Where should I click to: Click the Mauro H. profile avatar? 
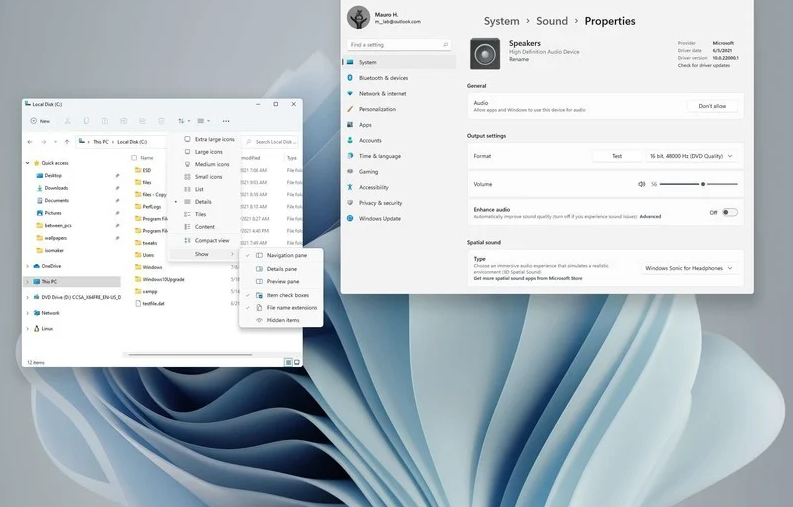point(358,18)
